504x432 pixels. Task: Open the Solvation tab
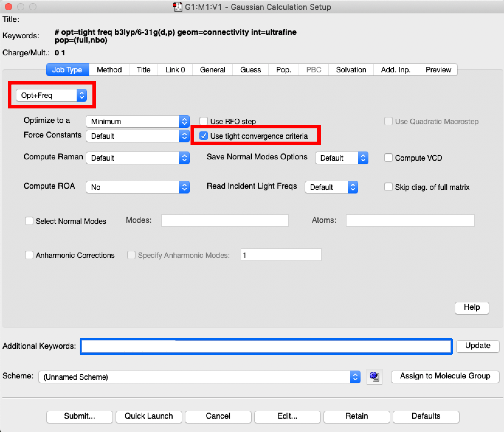[351, 70]
